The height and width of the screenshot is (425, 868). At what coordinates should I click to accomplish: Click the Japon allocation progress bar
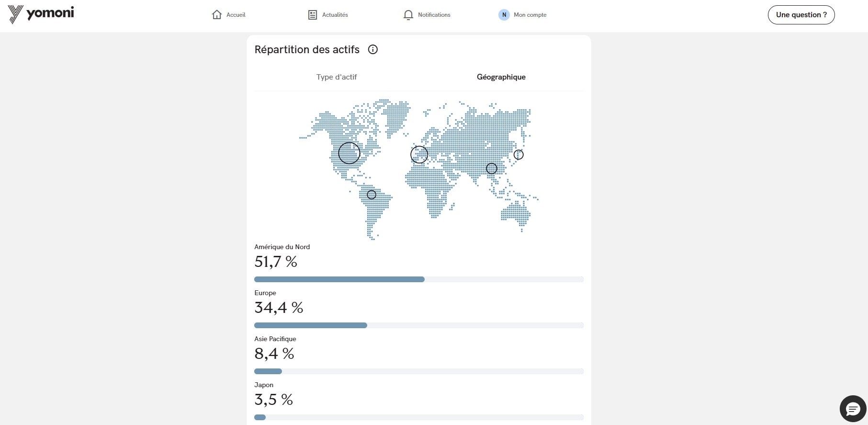[418, 417]
